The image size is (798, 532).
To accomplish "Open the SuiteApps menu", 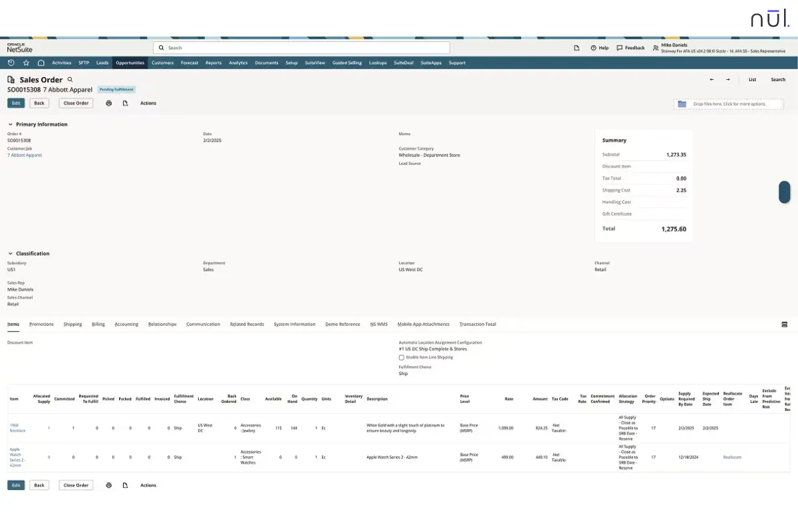I will click(x=431, y=63).
